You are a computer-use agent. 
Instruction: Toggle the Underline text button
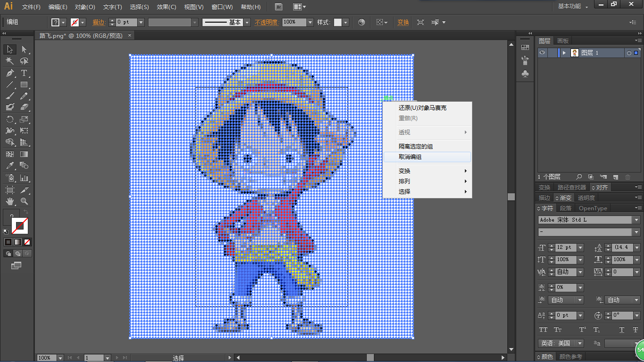coord(622,329)
